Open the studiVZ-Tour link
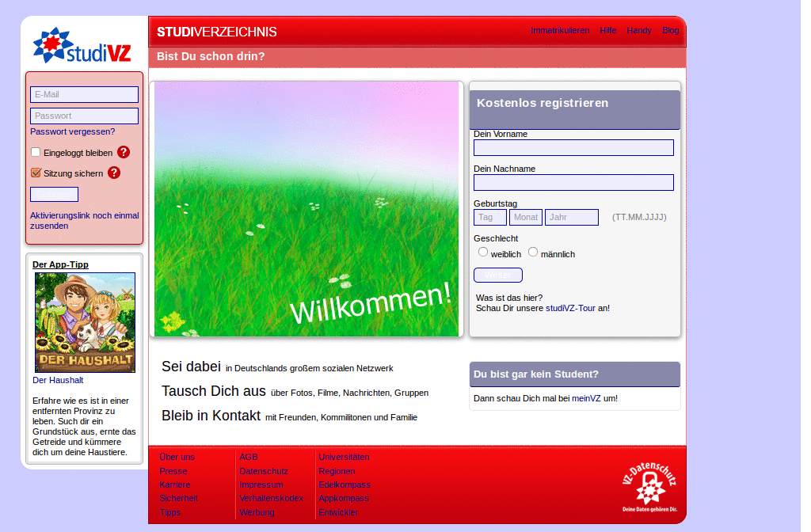Viewport: 811px width, 532px height. [x=570, y=308]
